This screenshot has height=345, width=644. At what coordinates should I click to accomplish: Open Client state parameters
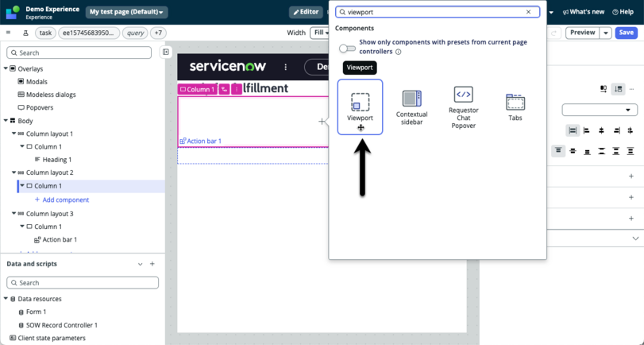52,338
